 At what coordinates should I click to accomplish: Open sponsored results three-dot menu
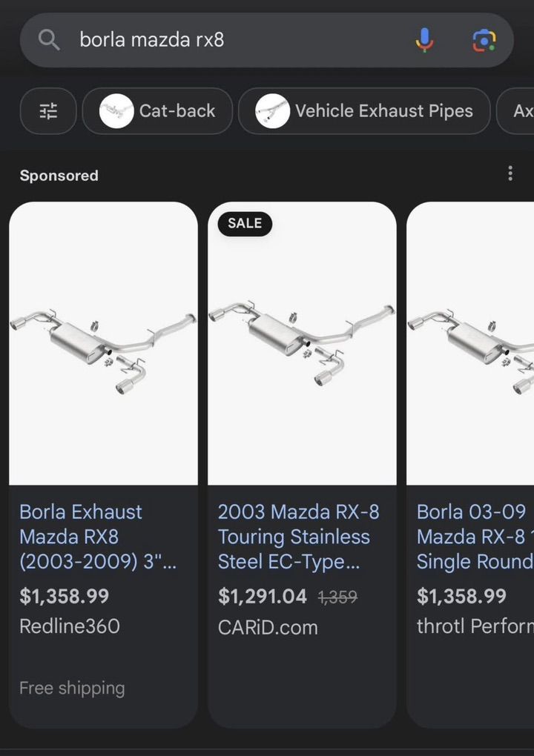[510, 173]
